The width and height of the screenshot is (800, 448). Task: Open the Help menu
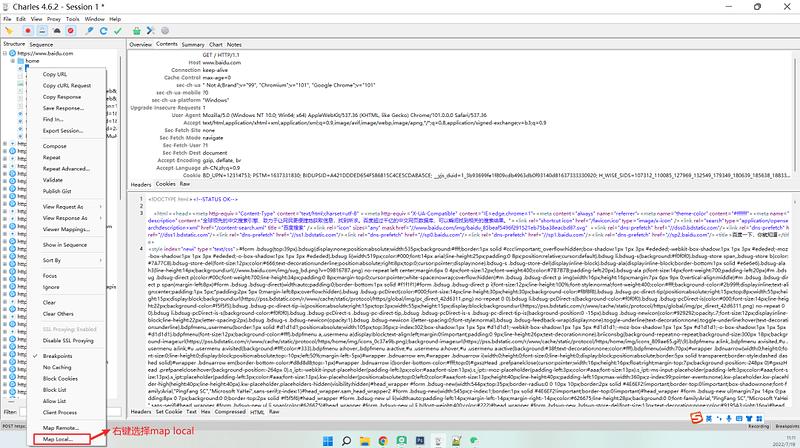tap(115, 19)
